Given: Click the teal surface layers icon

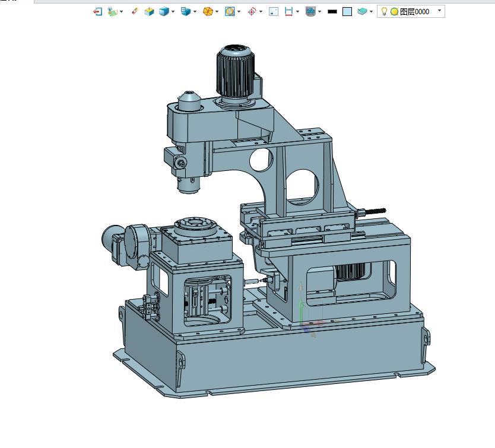Looking at the screenshot, I should point(362,12).
